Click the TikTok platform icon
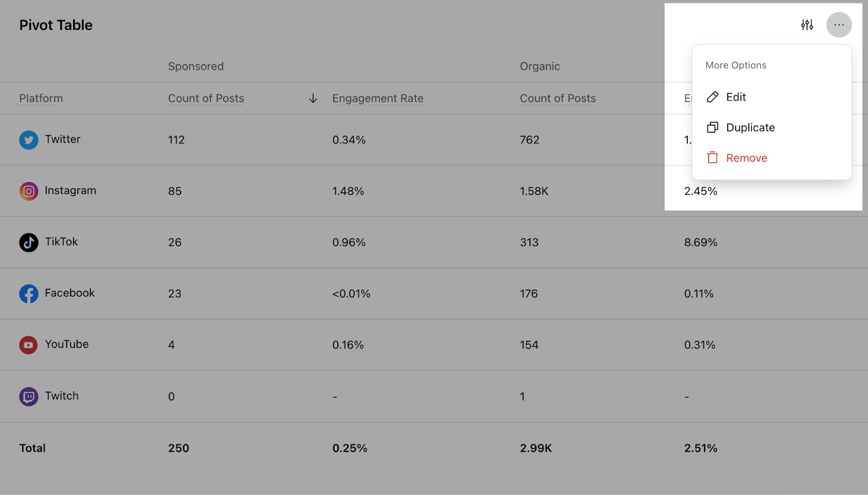This screenshot has height=495, width=868. pos(29,243)
